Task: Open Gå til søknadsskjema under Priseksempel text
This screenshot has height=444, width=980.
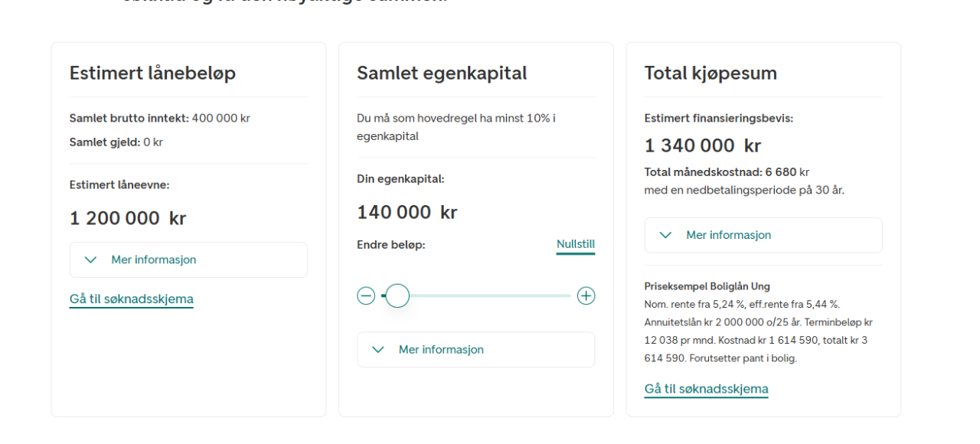Action: (706, 389)
